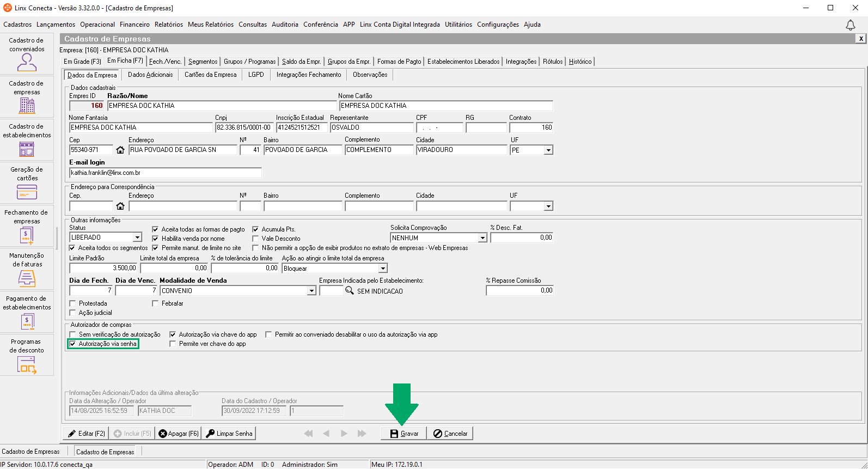Click house icon in Endereço para Correspondência
The width and height of the screenshot is (868, 469).
point(120,206)
